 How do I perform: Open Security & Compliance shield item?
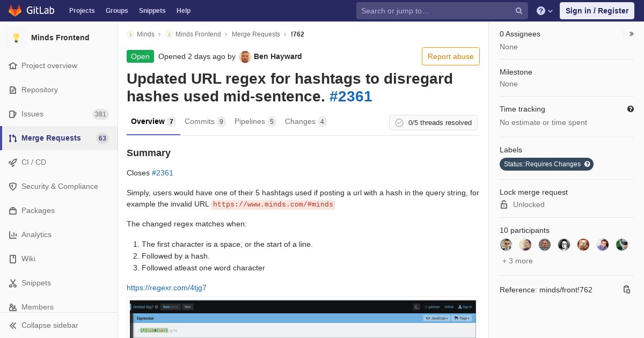(59, 186)
